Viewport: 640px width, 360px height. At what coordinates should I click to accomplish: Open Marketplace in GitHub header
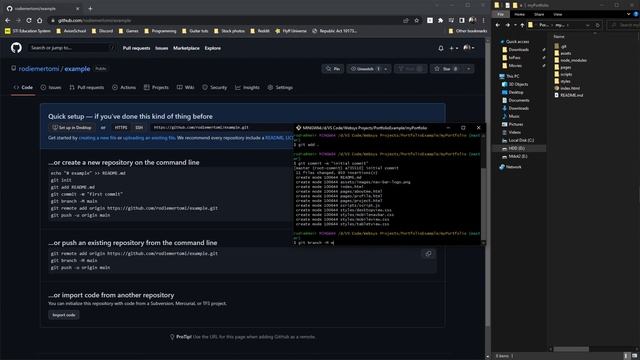click(x=186, y=48)
